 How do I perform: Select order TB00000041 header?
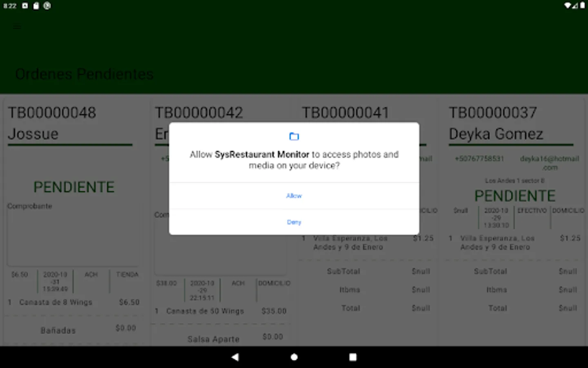pos(345,113)
